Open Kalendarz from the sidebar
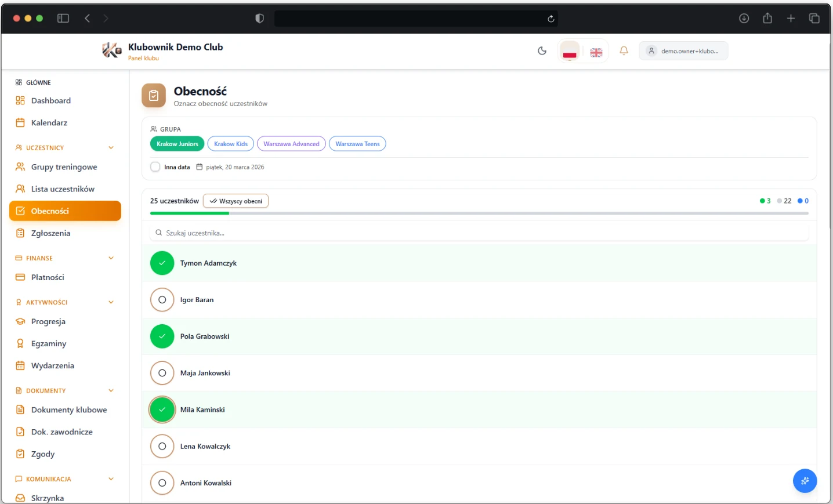Image resolution: width=833 pixels, height=504 pixels. point(49,123)
